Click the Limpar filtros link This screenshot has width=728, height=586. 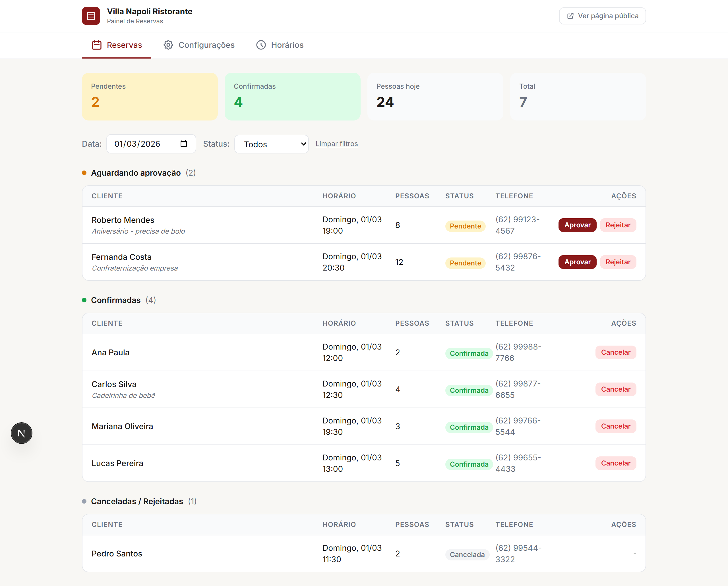tap(336, 144)
